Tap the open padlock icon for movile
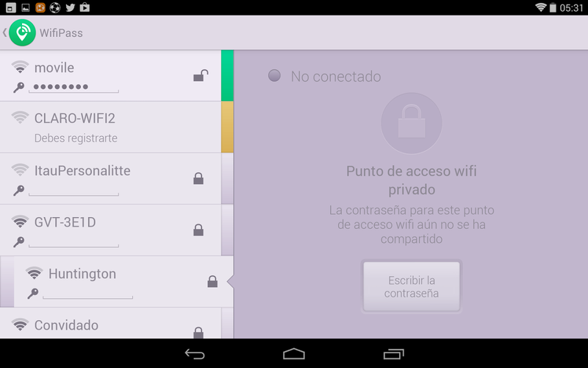The width and height of the screenshot is (588, 368). (201, 76)
